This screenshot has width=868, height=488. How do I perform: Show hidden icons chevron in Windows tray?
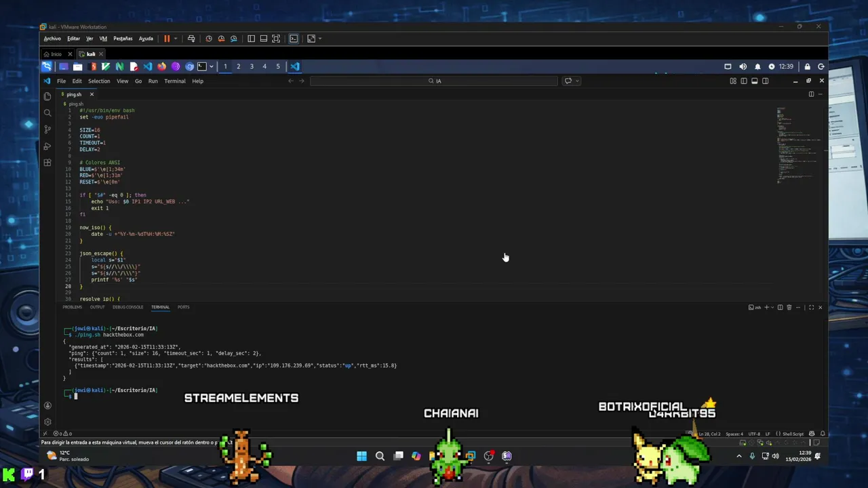[x=739, y=456]
